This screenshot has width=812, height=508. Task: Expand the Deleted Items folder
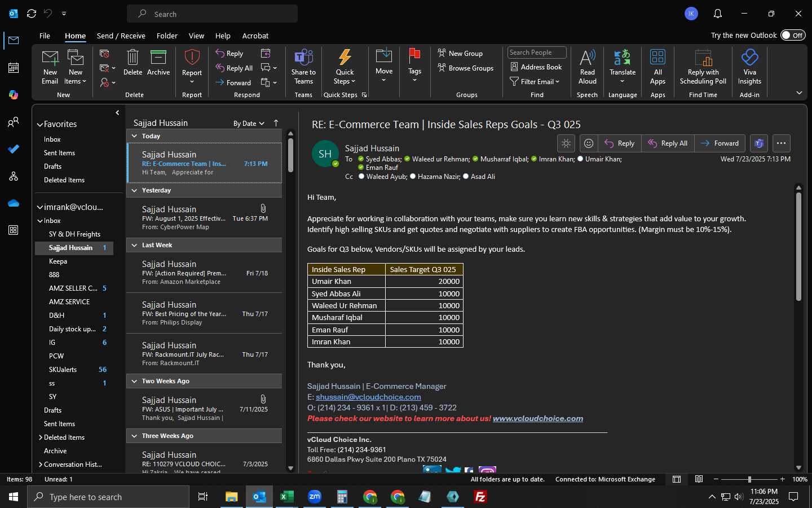[x=41, y=437]
